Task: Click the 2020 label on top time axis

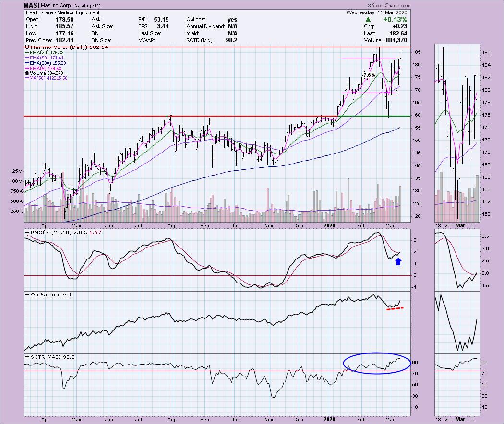Action: [x=329, y=226]
